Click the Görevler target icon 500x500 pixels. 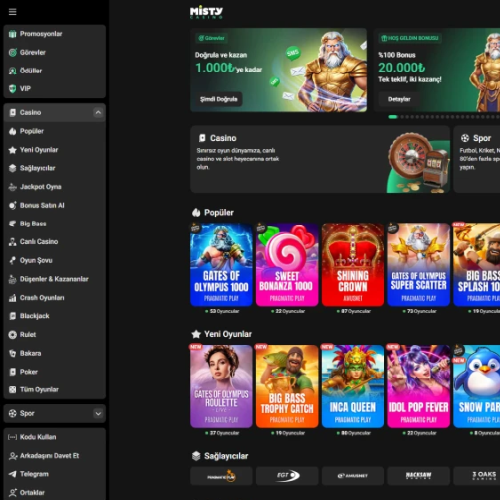pyautogui.click(x=12, y=52)
